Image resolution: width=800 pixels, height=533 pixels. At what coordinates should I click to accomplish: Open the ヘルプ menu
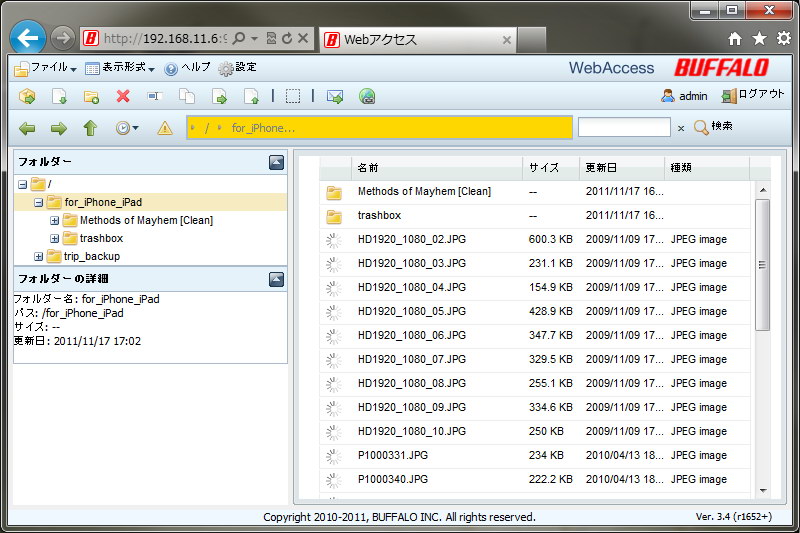click(x=187, y=68)
